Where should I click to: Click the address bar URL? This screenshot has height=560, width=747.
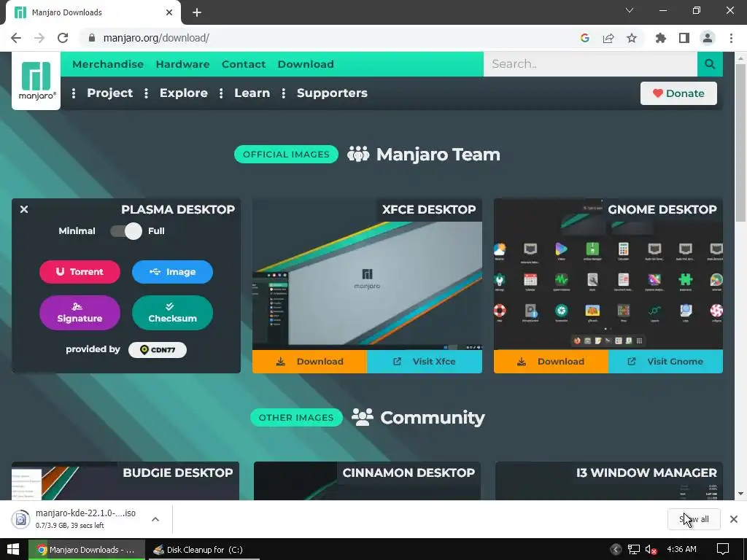click(156, 38)
